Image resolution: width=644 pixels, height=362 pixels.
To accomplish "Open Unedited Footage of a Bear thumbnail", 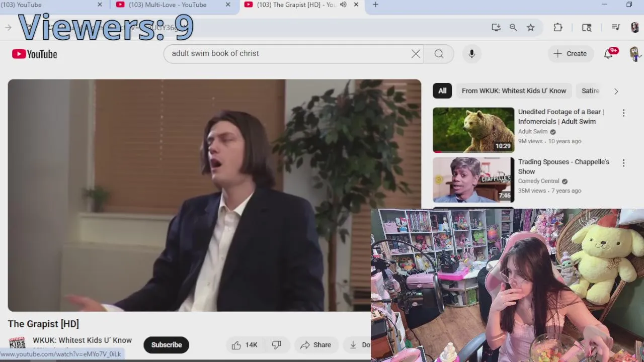I will [473, 130].
